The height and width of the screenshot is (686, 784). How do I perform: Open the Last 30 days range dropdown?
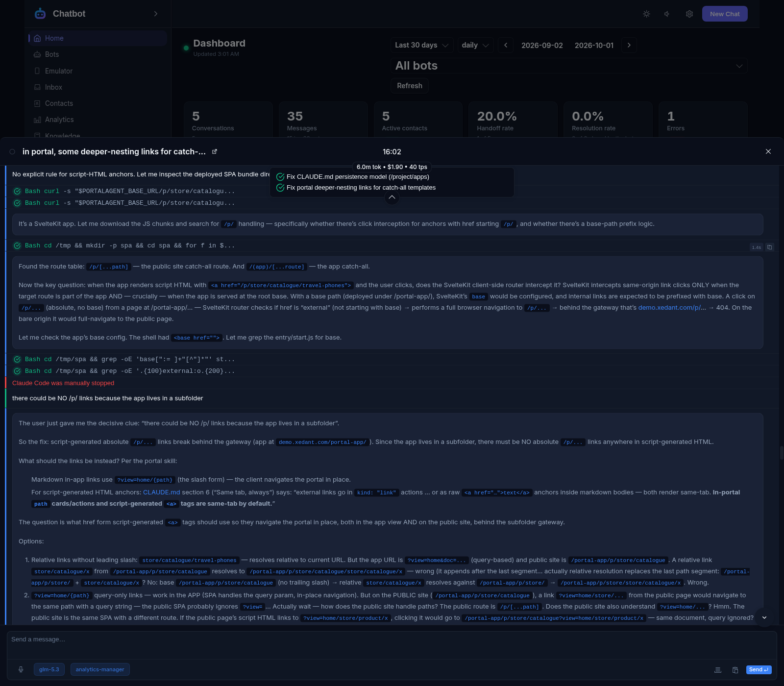click(422, 45)
